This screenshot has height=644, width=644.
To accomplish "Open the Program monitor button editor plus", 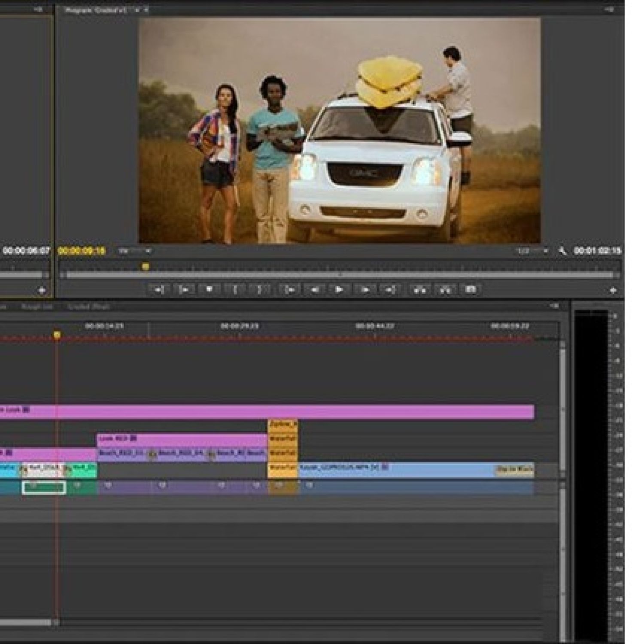I will 613,291.
